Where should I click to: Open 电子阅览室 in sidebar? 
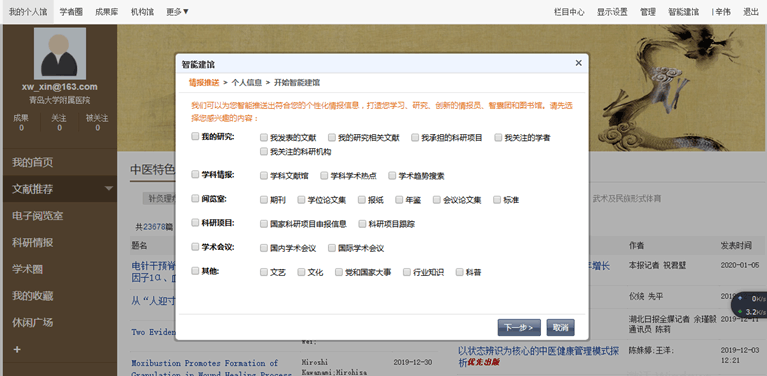pyautogui.click(x=60, y=216)
